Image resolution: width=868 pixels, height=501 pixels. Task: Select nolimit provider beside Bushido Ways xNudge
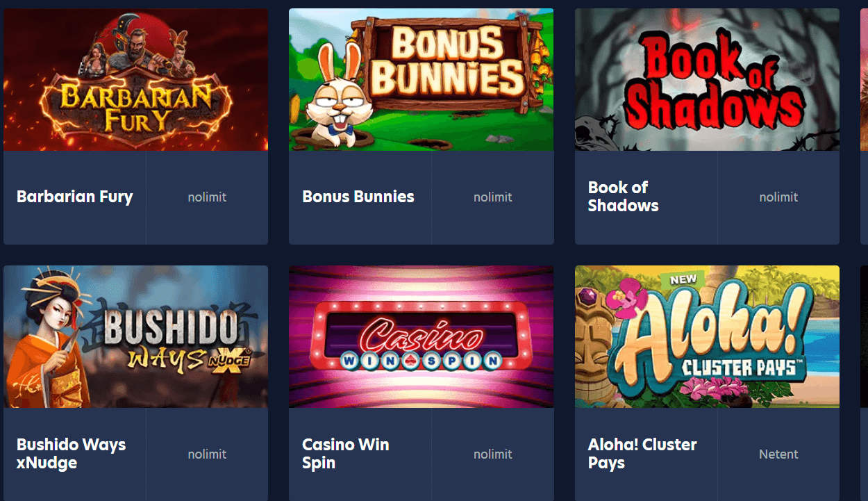pyautogui.click(x=207, y=454)
